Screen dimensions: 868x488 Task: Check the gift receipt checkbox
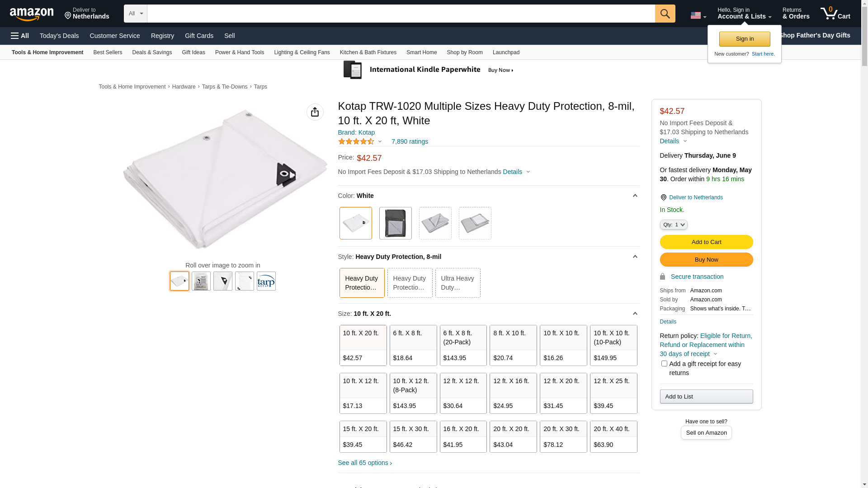pyautogui.click(x=664, y=363)
